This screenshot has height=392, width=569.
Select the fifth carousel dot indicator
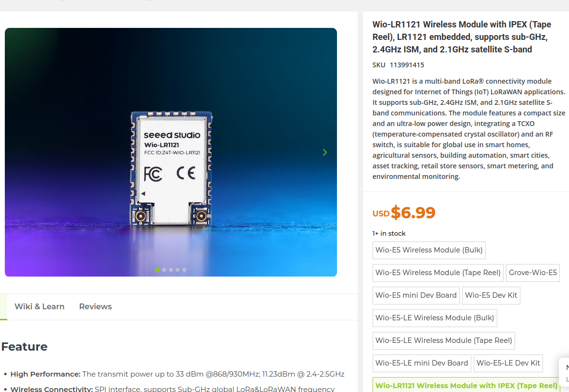[x=184, y=270]
